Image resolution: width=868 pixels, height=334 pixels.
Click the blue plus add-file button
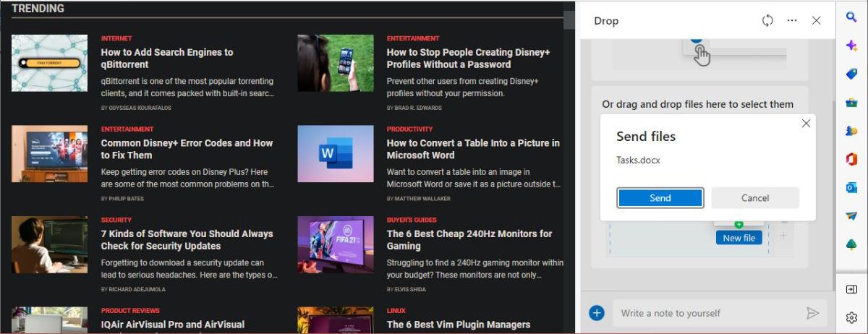[597, 313]
